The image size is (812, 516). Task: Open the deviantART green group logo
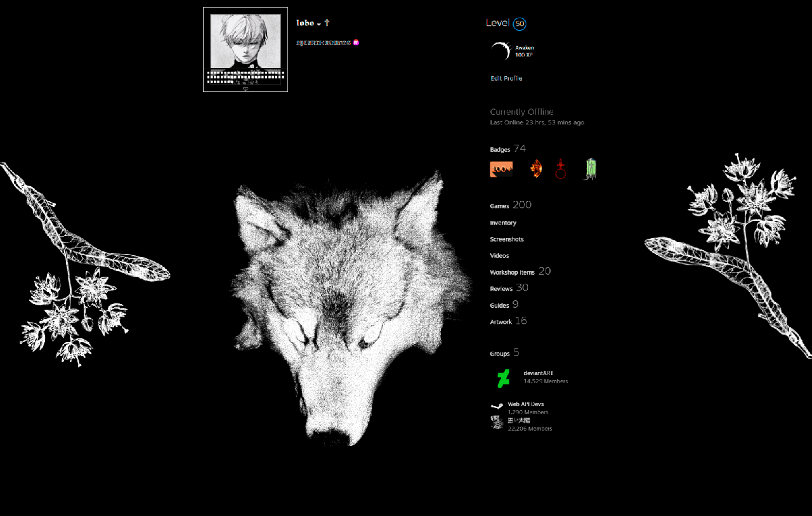coord(503,378)
